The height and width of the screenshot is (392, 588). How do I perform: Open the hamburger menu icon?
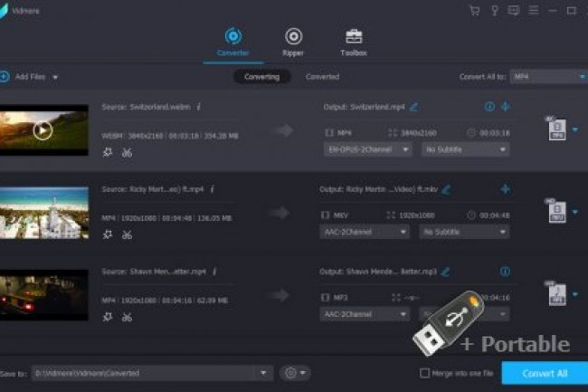(533, 10)
